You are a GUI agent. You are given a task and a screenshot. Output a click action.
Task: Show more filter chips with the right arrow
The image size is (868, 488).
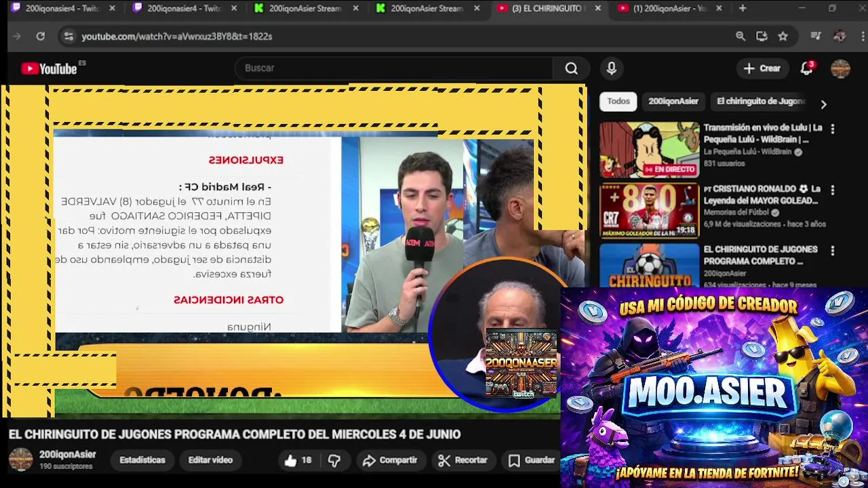[x=823, y=104]
